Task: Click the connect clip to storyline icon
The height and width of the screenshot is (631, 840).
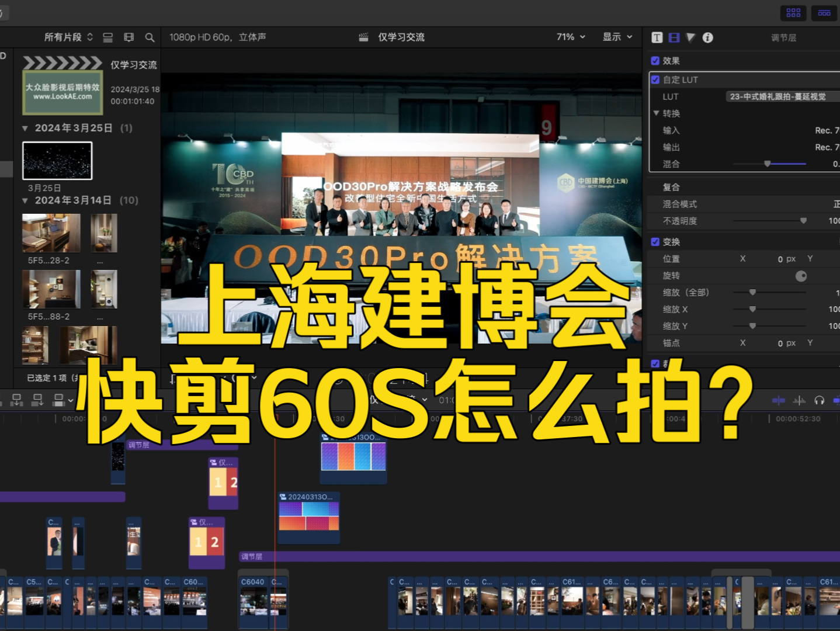Action: [17, 400]
